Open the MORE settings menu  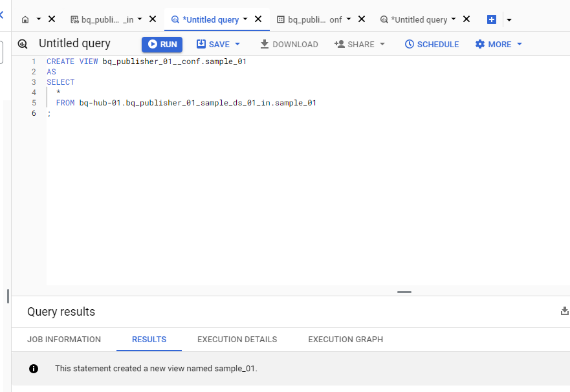[493, 45]
